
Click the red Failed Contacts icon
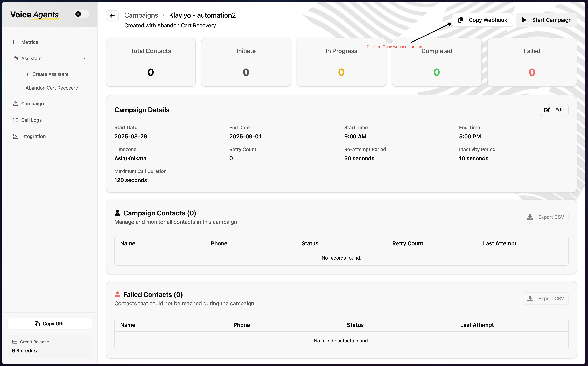[x=117, y=295]
